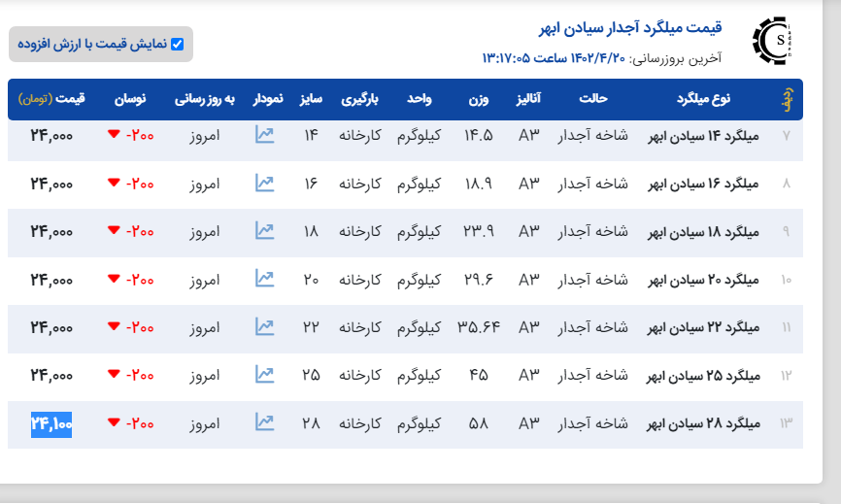
Task: Open chart icon for میلگرد 14 سیادن ابهر
Action: 264,135
